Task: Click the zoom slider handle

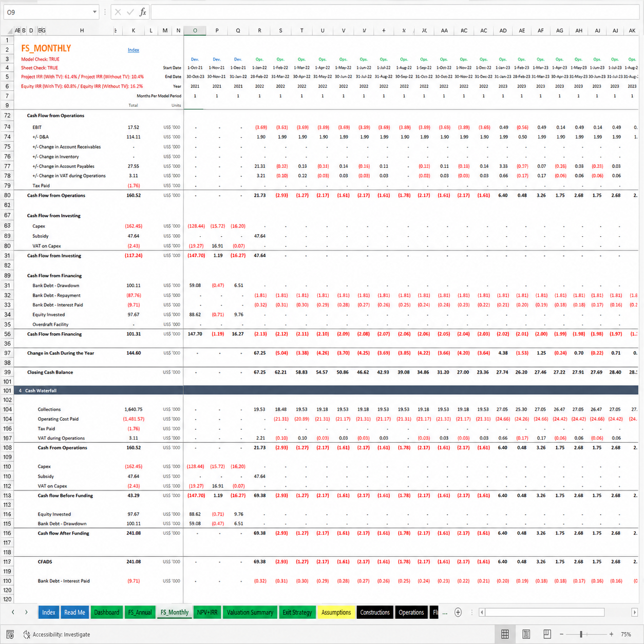Action: pos(581,634)
